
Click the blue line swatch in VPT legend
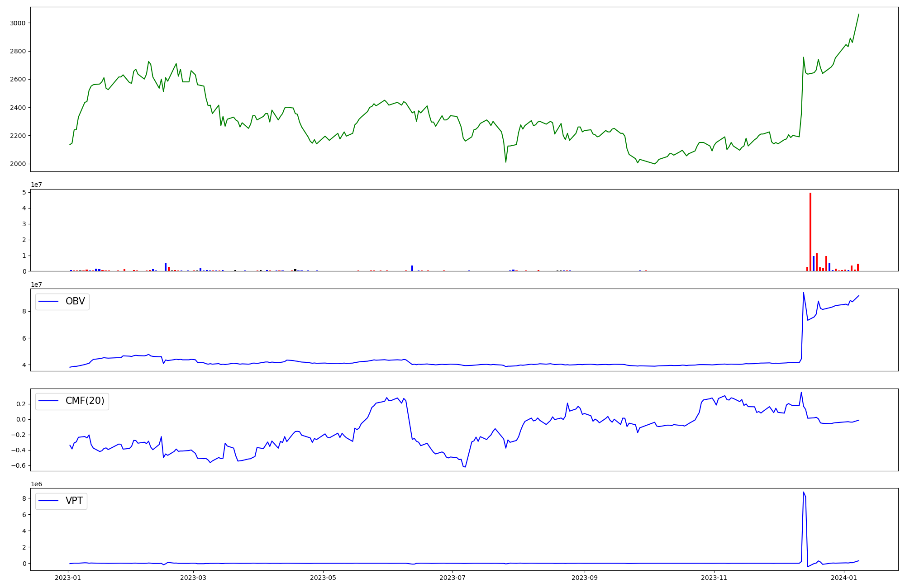pyautogui.click(x=49, y=501)
